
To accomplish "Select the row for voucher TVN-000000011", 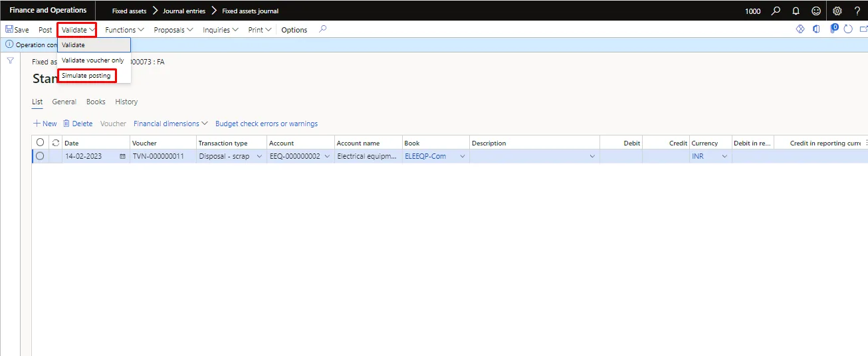I will [40, 156].
